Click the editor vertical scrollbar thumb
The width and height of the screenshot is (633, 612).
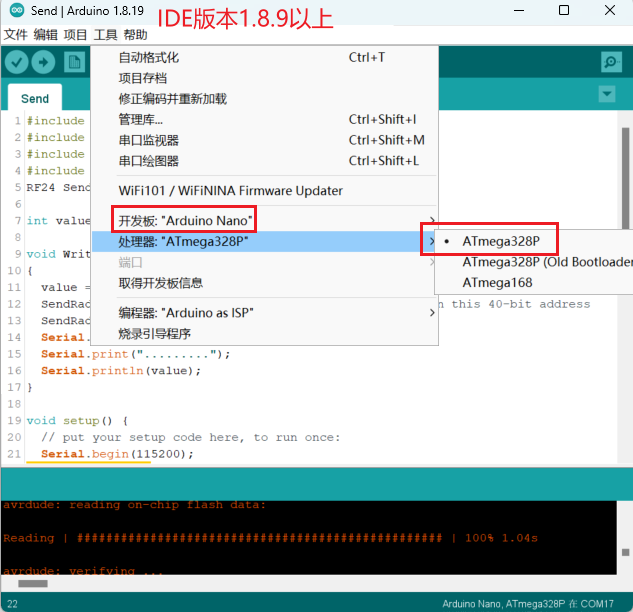625,178
